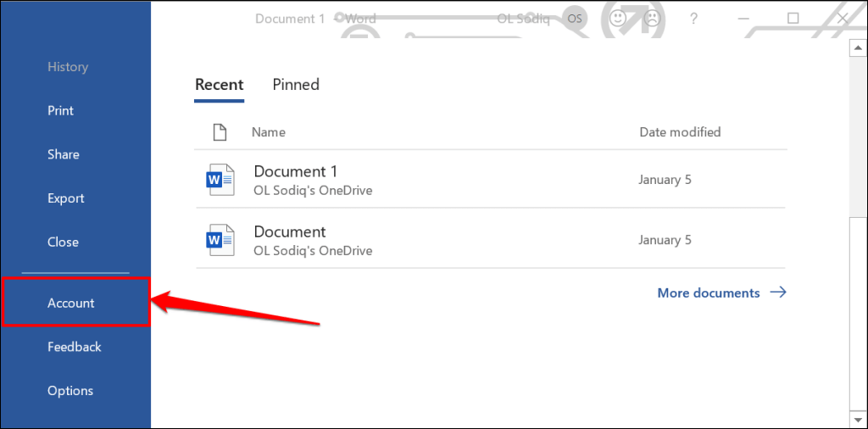The width and height of the screenshot is (868, 429).
Task: Click the scrollbar down arrow
Action: point(858,419)
